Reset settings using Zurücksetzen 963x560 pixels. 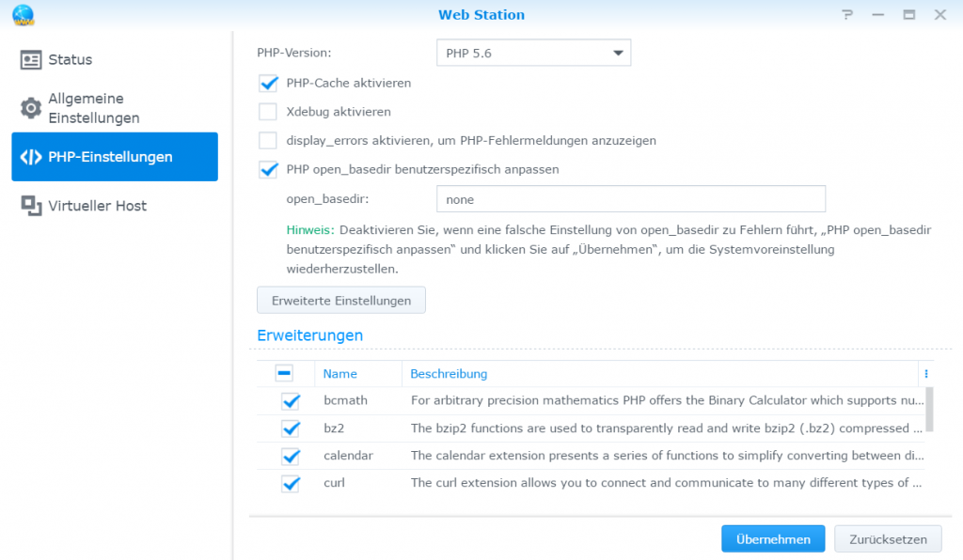[x=887, y=538]
